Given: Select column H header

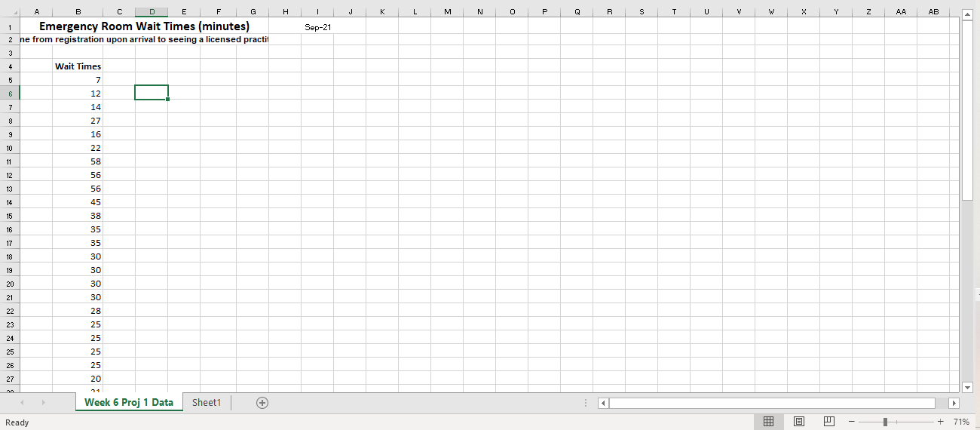Looking at the screenshot, I should 285,11.
